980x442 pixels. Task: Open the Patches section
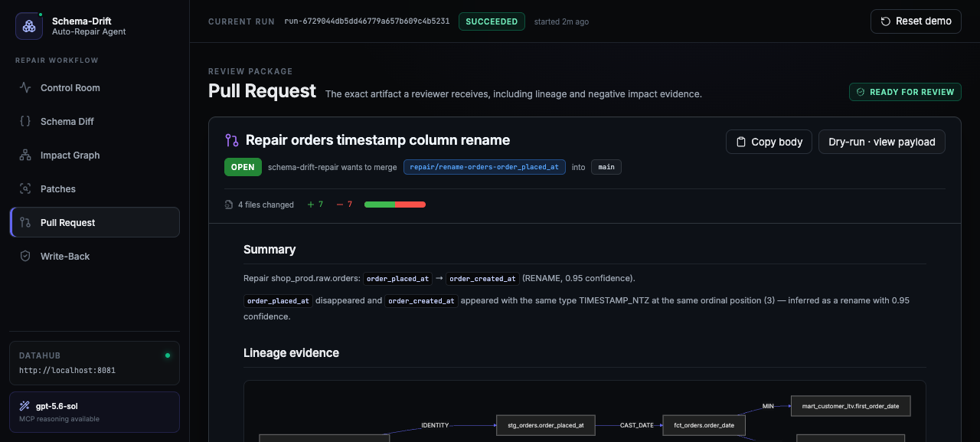(x=95, y=189)
